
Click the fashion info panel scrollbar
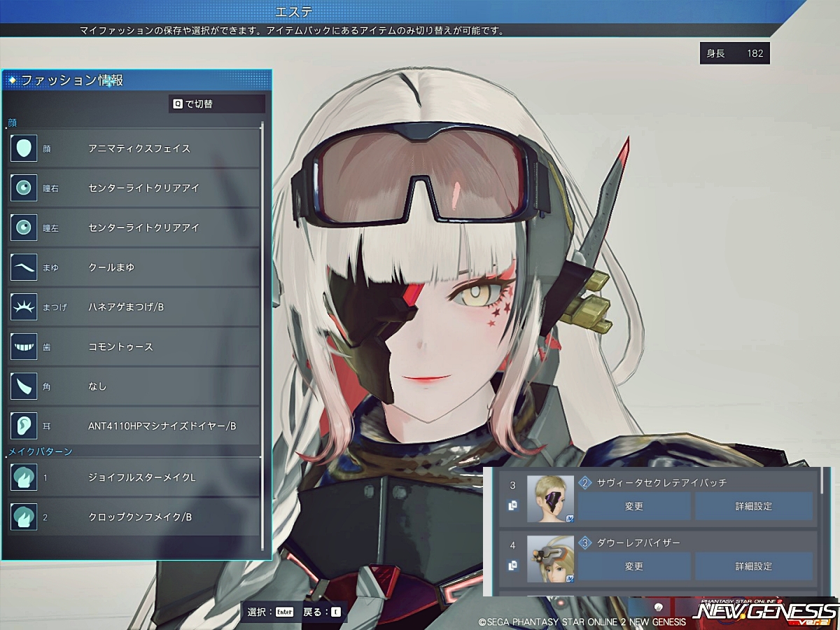(262, 336)
